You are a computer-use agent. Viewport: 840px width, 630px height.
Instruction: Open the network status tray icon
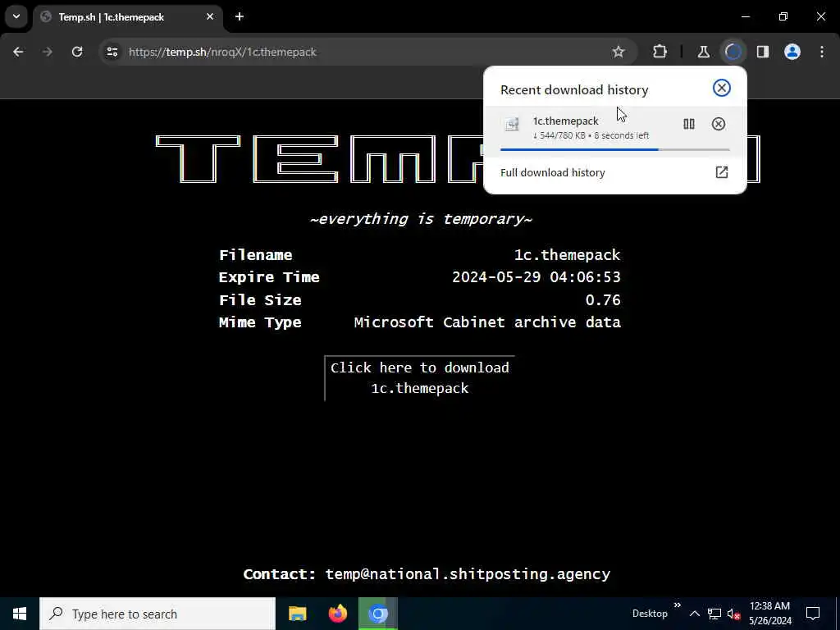714,614
